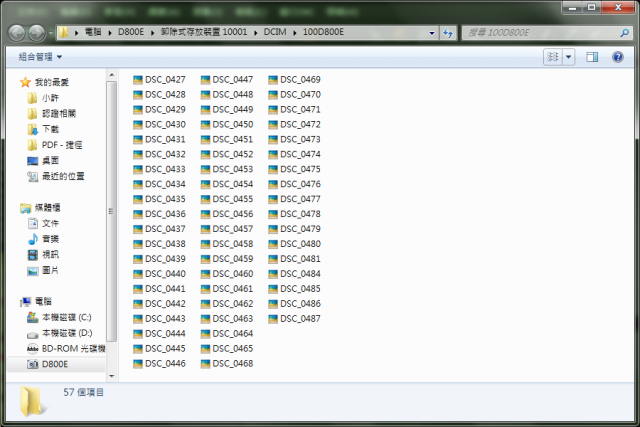This screenshot has width=640, height=427.
Task: Select image file DSC_0463
Action: tap(227, 319)
